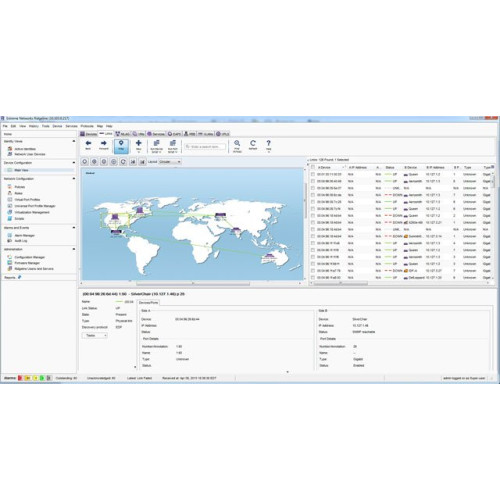Image resolution: width=500 pixels, height=500 pixels.
Task: Click the New plus icon
Action: [x=139, y=144]
